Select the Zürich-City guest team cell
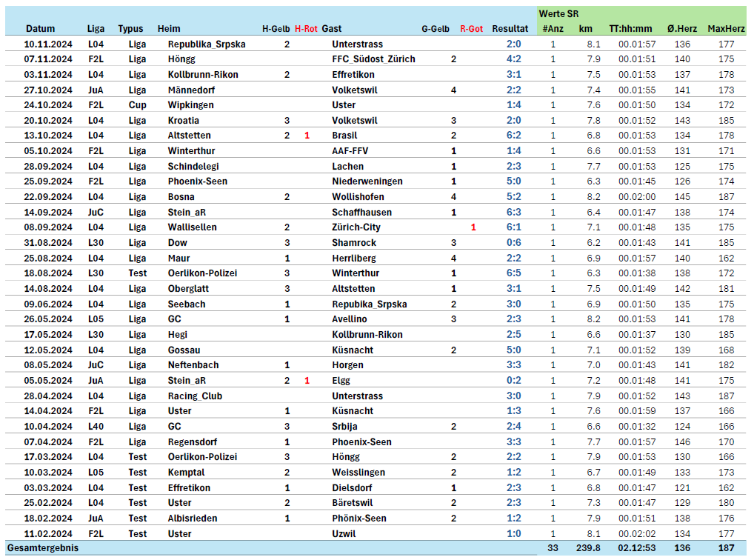This screenshot has height=560, width=754. [356, 227]
